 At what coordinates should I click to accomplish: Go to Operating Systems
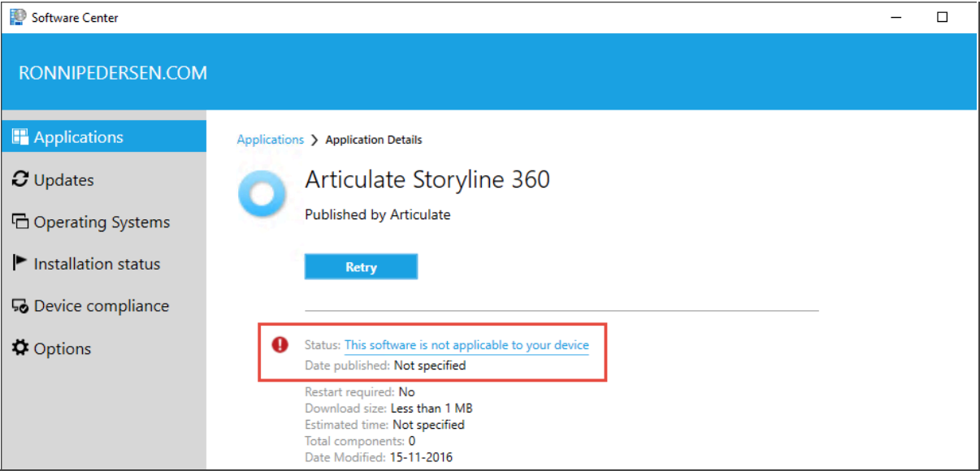click(104, 222)
